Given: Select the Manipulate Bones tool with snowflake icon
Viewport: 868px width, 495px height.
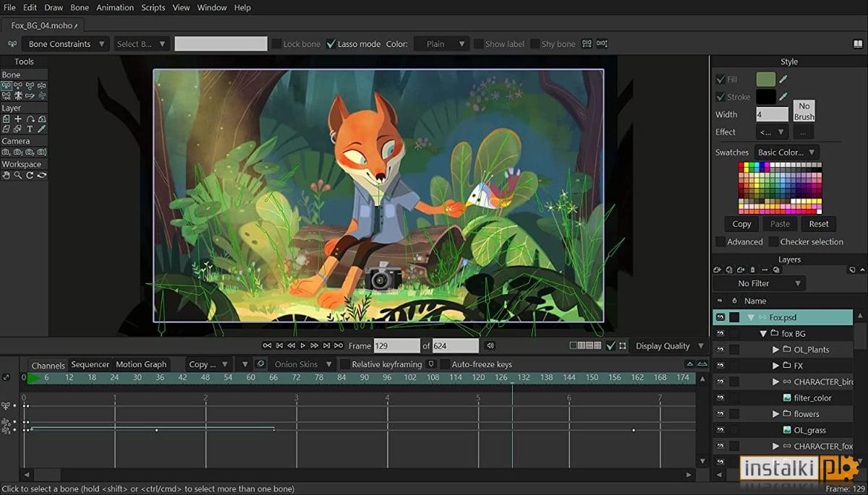Looking at the screenshot, I should tap(18, 95).
